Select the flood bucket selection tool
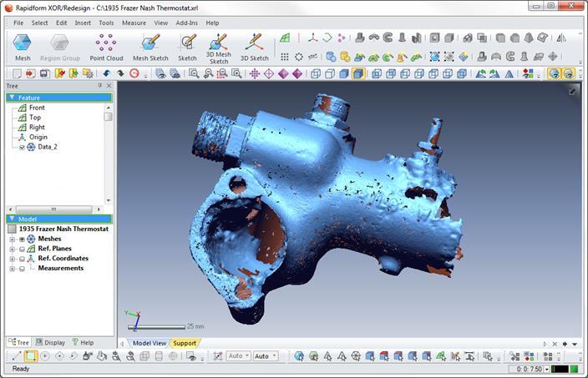588x378 pixels. [102, 356]
